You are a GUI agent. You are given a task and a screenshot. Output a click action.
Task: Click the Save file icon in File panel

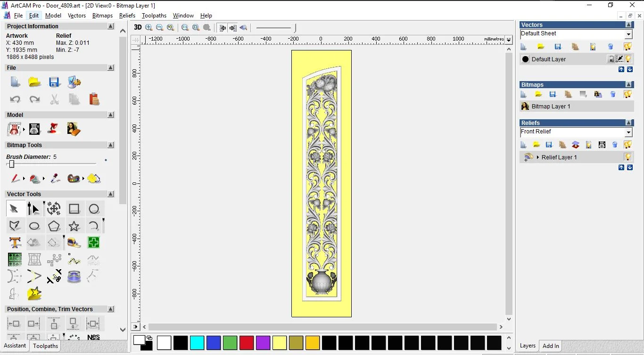point(54,82)
